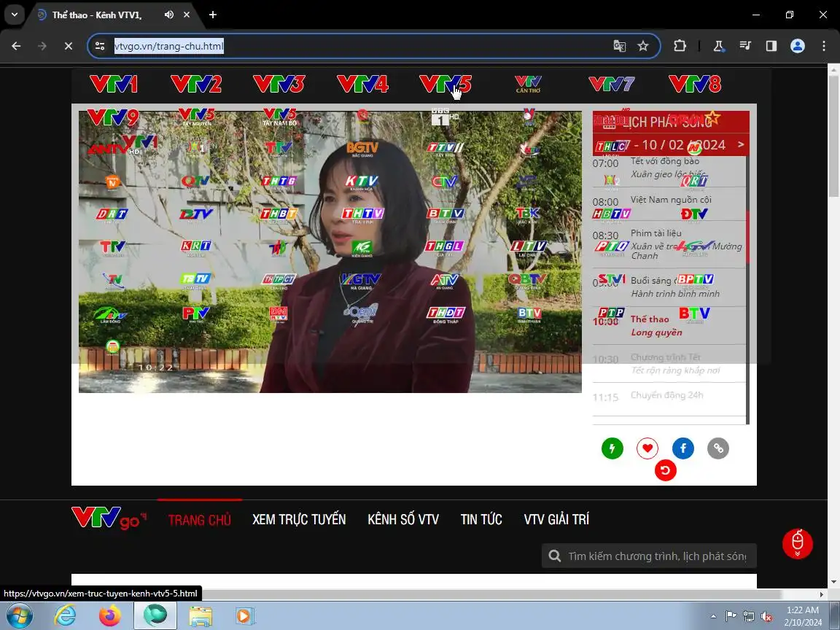Select the VTV7 channel logo

tap(611, 84)
